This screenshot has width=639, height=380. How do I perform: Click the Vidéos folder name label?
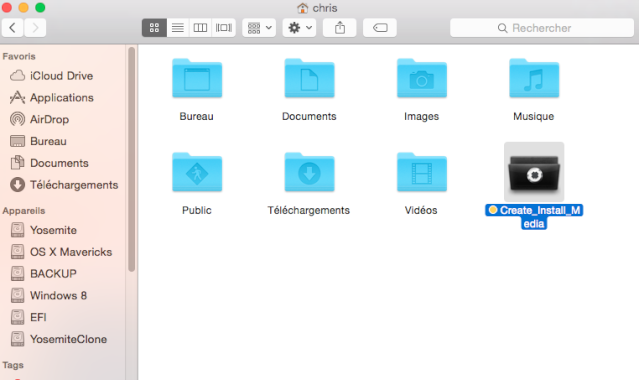(421, 210)
